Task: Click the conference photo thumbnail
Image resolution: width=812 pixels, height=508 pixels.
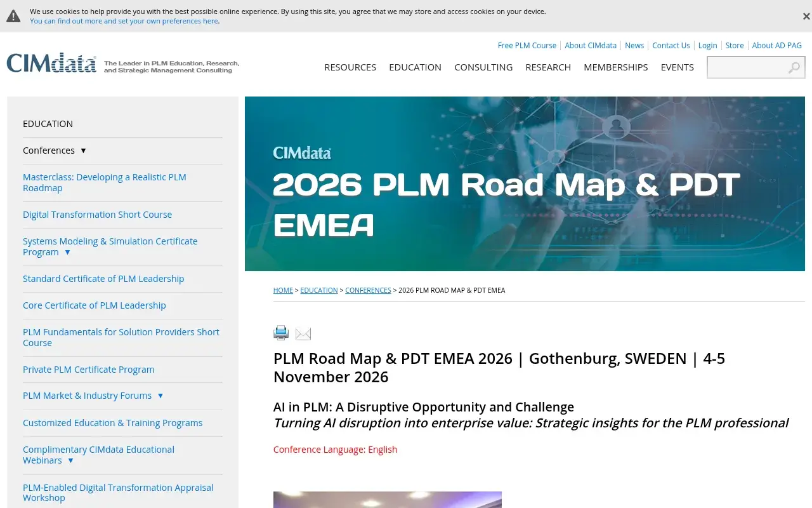Action: (388, 500)
